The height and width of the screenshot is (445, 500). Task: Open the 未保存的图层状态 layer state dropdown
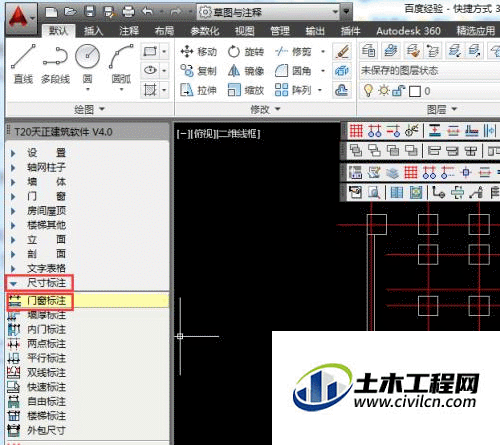[429, 71]
